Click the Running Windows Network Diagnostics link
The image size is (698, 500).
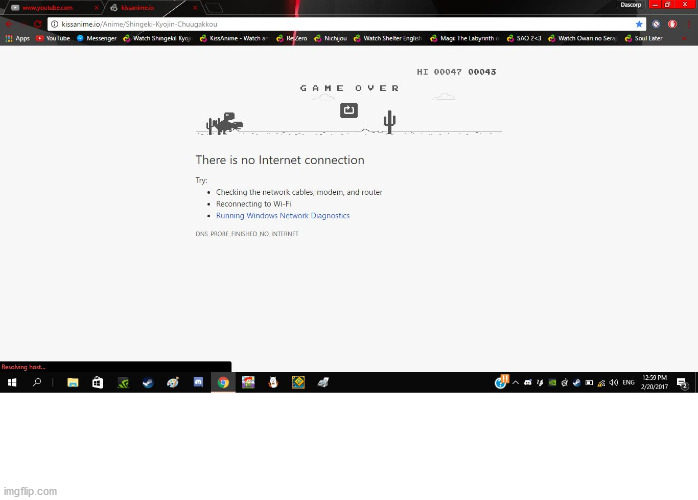pyautogui.click(x=283, y=215)
